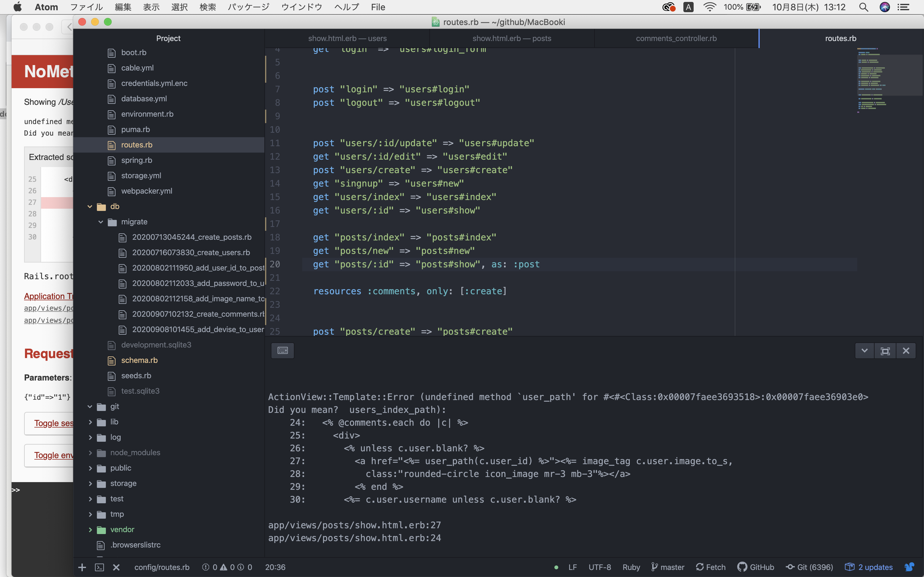The height and width of the screenshot is (577, 924).
Task: Hide terminal panel with chevron-down icon
Action: click(864, 350)
